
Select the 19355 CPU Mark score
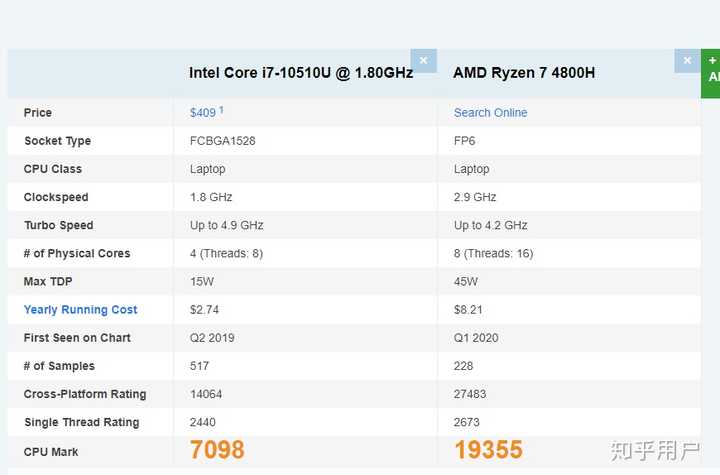pyautogui.click(x=488, y=449)
